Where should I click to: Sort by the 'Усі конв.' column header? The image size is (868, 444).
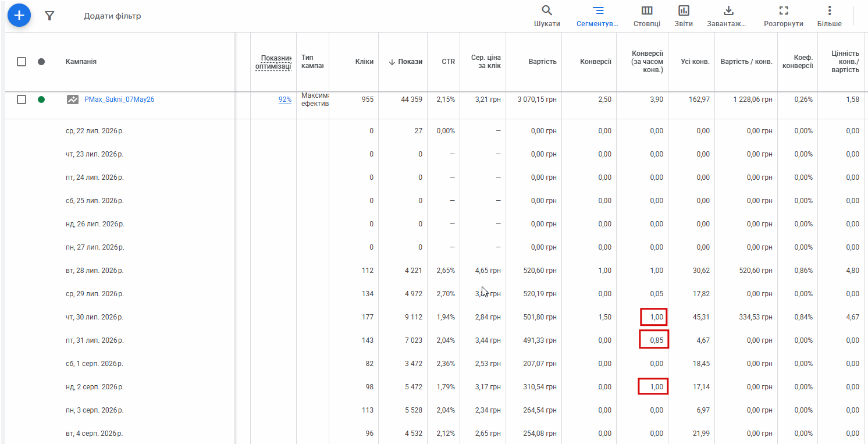click(695, 62)
